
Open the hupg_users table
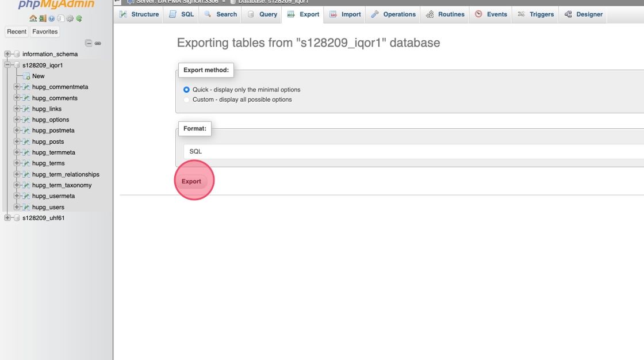coord(48,207)
